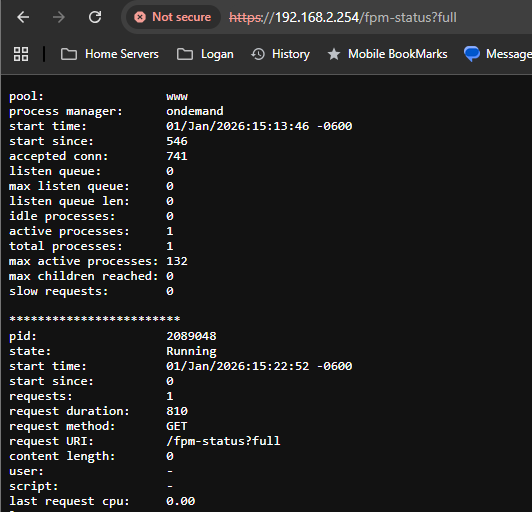Click the 'idle processes:' label

(62, 216)
